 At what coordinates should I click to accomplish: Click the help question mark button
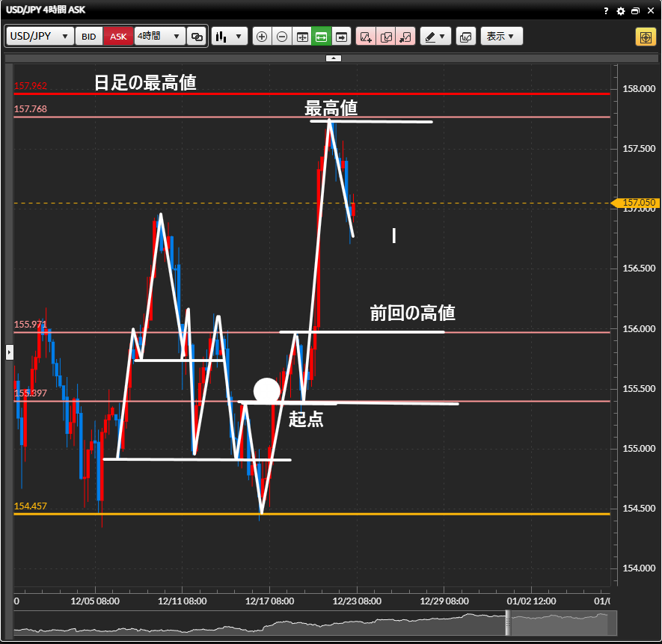(x=606, y=11)
